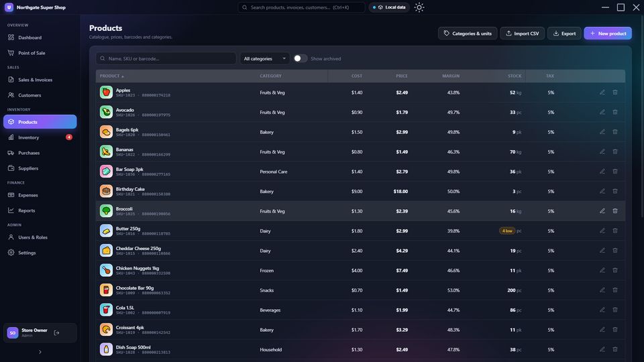644x362 pixels.
Task: Delete the Apples product with the trash icon
Action: coord(615,93)
